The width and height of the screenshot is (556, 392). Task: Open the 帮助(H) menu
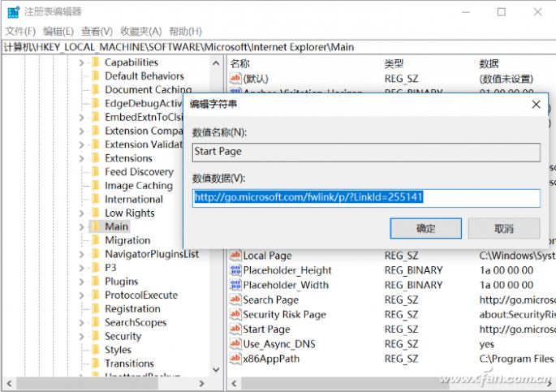tap(185, 32)
